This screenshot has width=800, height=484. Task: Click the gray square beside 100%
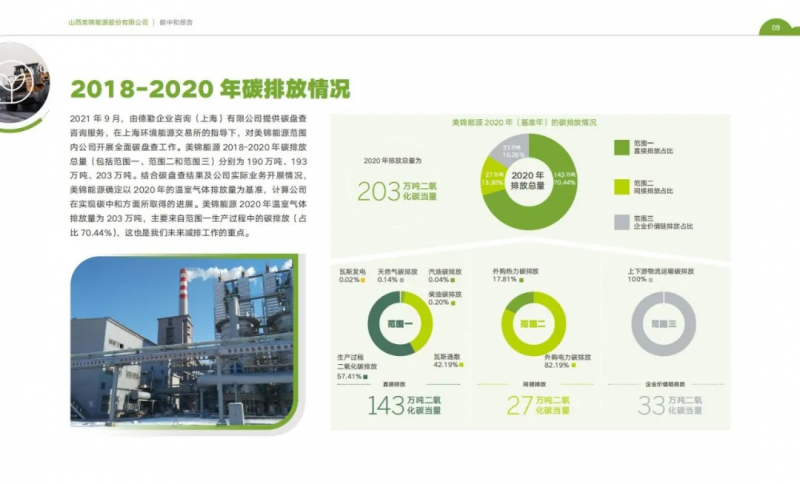[x=651, y=280]
